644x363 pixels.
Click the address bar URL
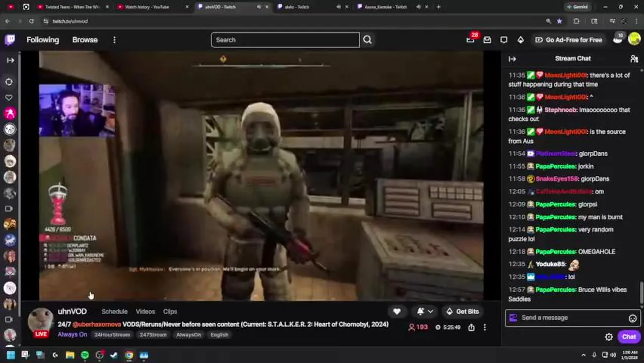click(70, 21)
